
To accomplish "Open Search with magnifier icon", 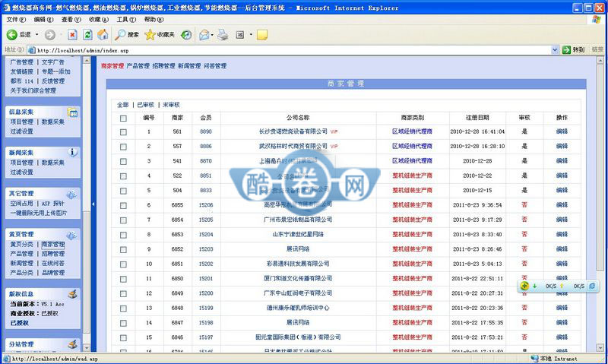I will [x=121, y=35].
